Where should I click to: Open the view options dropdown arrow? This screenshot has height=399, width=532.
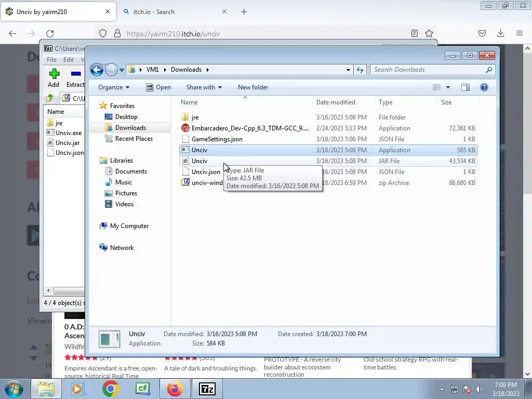(448, 87)
